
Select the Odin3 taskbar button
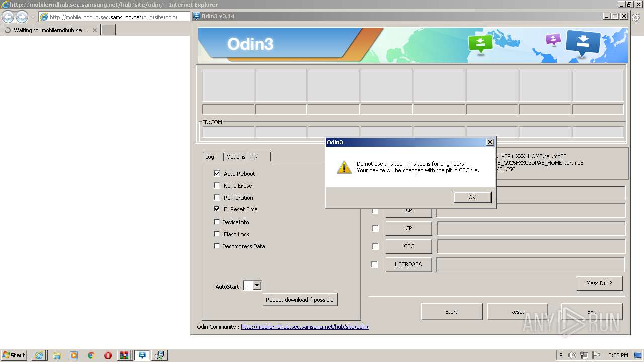(142, 355)
